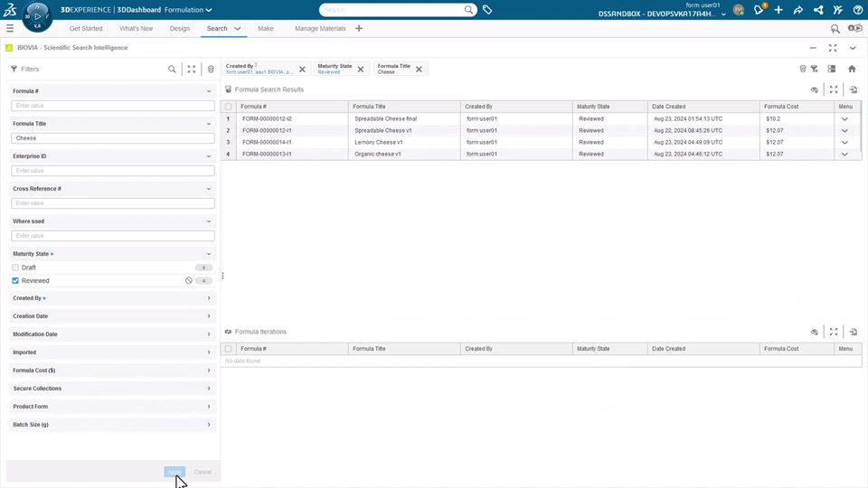Click export icon in Formula Search Results

[x=853, y=89]
